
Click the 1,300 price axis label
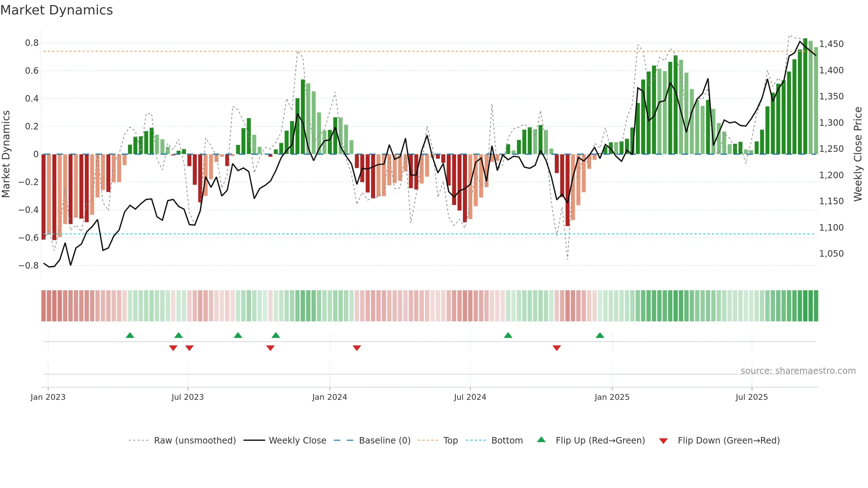[x=831, y=123]
